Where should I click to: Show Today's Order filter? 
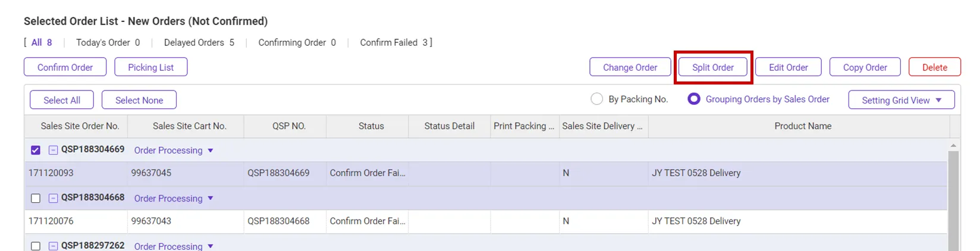pos(108,43)
